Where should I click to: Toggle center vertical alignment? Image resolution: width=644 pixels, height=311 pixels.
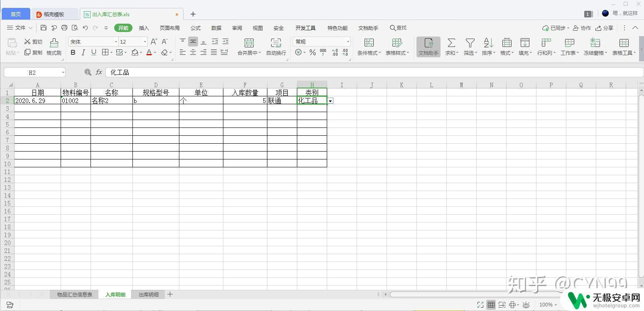[x=193, y=42]
